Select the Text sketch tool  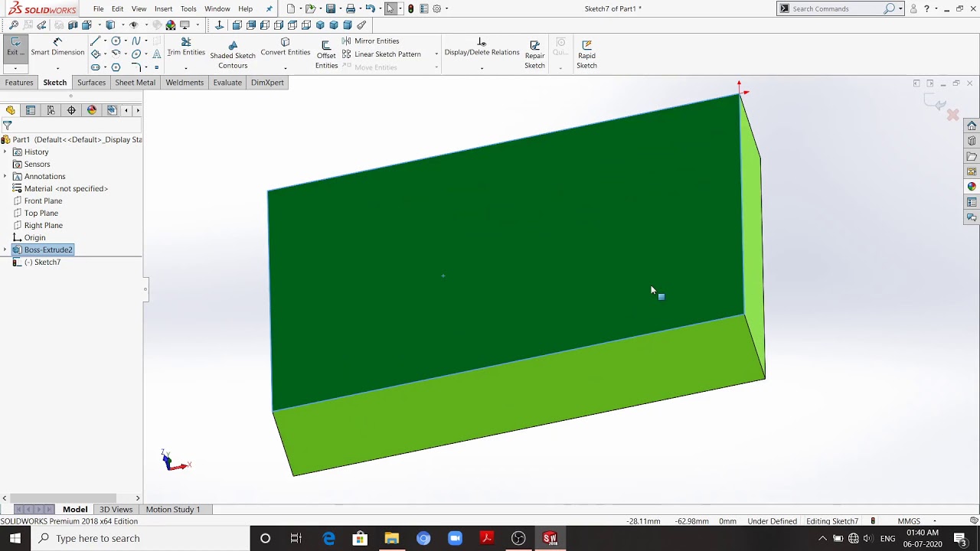coord(157,54)
